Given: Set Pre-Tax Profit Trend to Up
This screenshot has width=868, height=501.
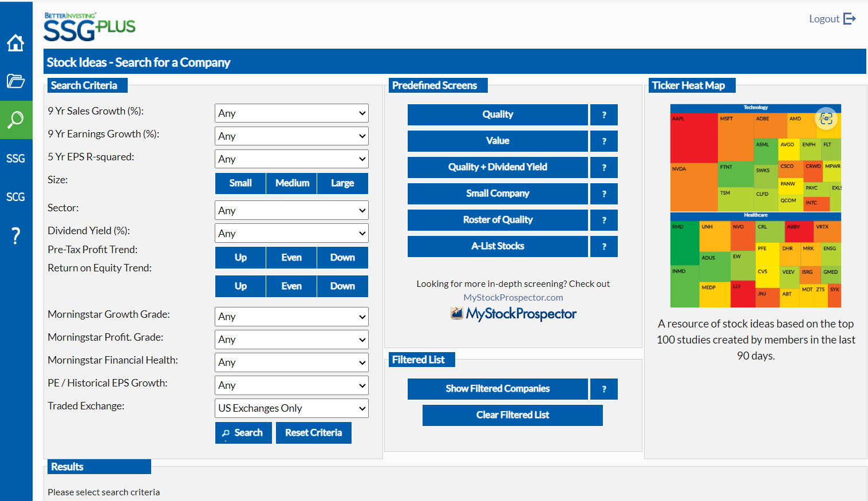Looking at the screenshot, I should [x=240, y=258].
